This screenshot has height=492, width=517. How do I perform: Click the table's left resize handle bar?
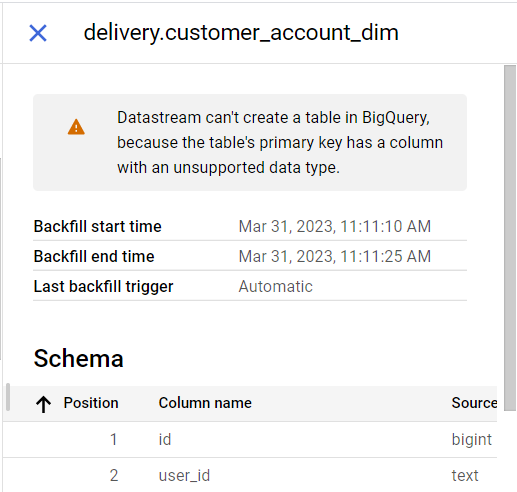(x=8, y=397)
